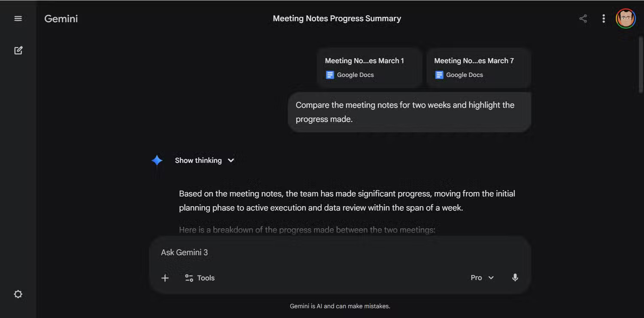Collapse the Show thinking chevron
The width and height of the screenshot is (644, 318).
click(x=231, y=160)
